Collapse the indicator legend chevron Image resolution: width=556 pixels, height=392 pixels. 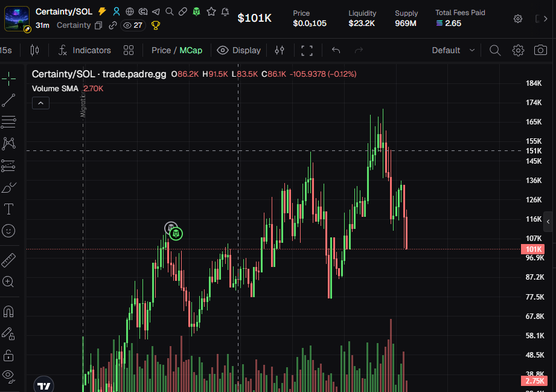pyautogui.click(x=41, y=103)
